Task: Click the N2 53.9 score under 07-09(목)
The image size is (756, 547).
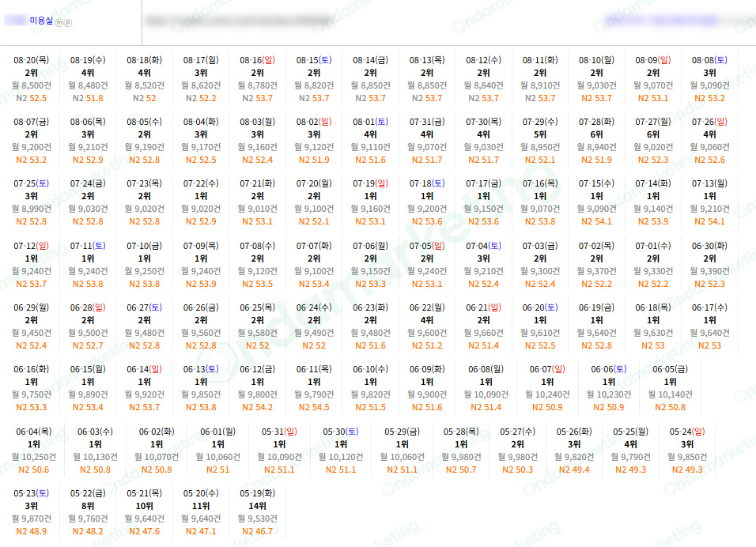Action: pos(201,284)
